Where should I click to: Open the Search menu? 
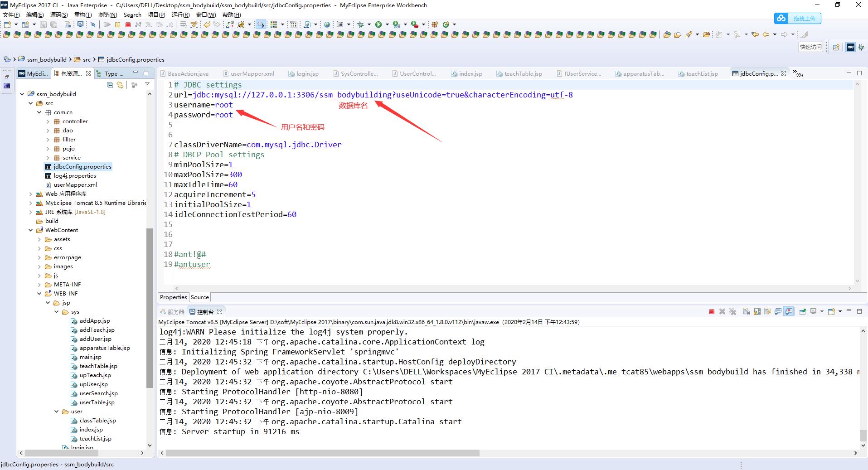(132, 15)
